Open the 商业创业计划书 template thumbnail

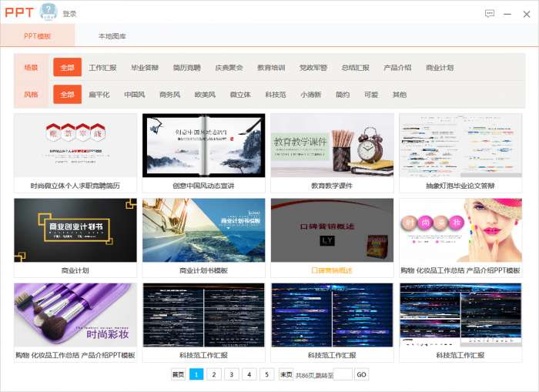pos(75,230)
